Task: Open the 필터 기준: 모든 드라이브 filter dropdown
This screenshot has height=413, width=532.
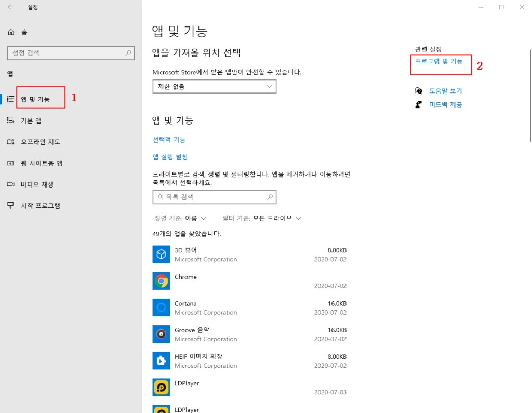Action: [262, 218]
